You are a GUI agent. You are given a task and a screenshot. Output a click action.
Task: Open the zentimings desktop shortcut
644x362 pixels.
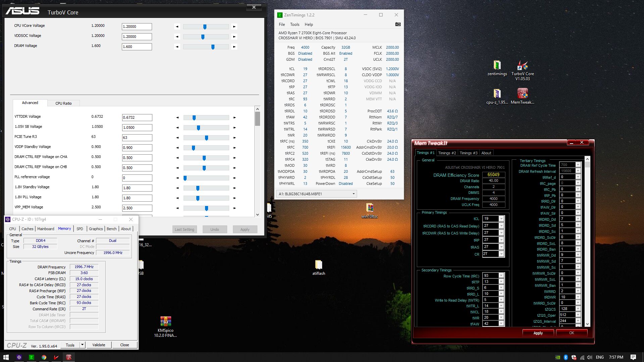tap(497, 68)
